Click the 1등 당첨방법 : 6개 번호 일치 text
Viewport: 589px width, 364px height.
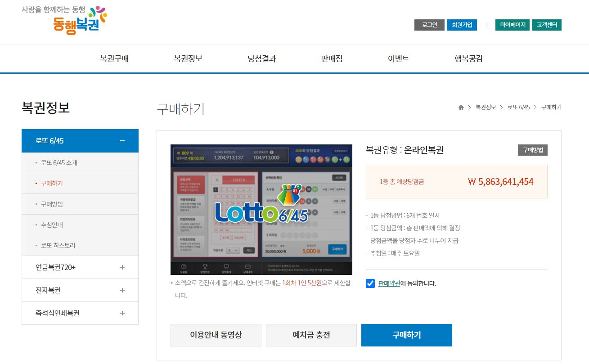(405, 216)
